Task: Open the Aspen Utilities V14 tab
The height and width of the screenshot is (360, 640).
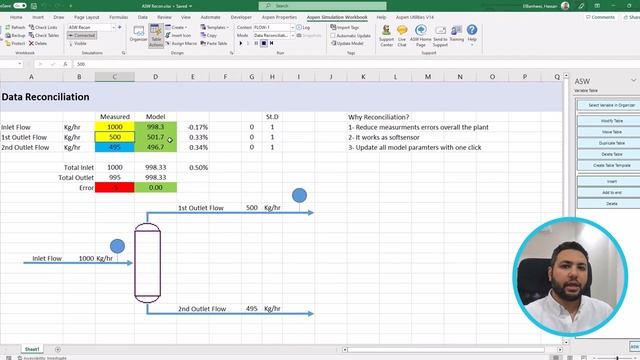Action: 415,17
